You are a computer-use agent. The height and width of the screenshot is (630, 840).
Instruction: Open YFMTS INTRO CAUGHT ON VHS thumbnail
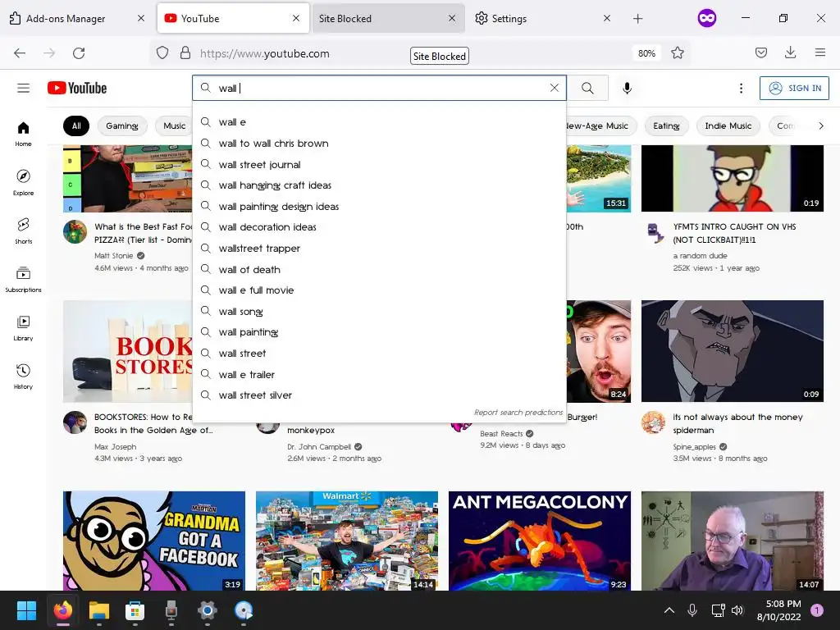click(733, 178)
